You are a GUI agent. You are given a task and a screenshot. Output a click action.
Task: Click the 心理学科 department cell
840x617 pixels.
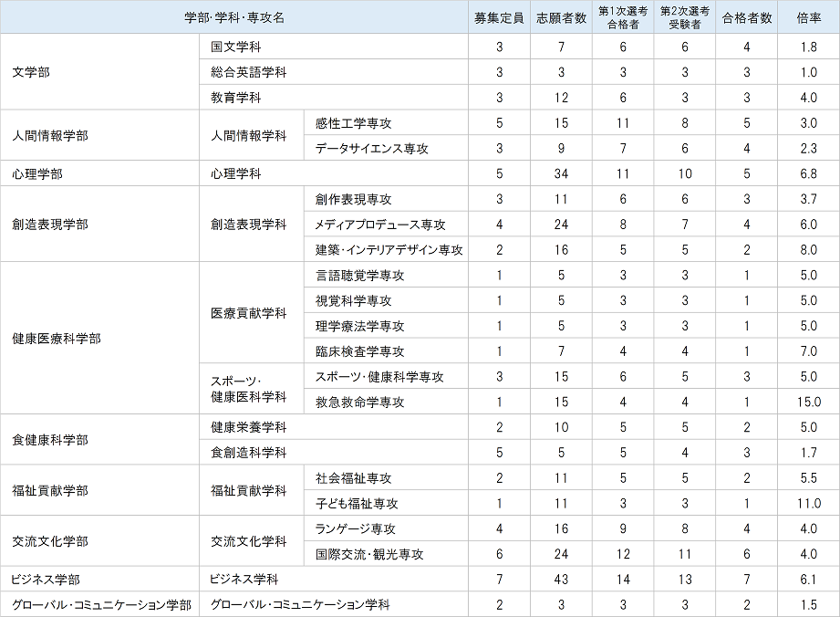click(x=235, y=173)
